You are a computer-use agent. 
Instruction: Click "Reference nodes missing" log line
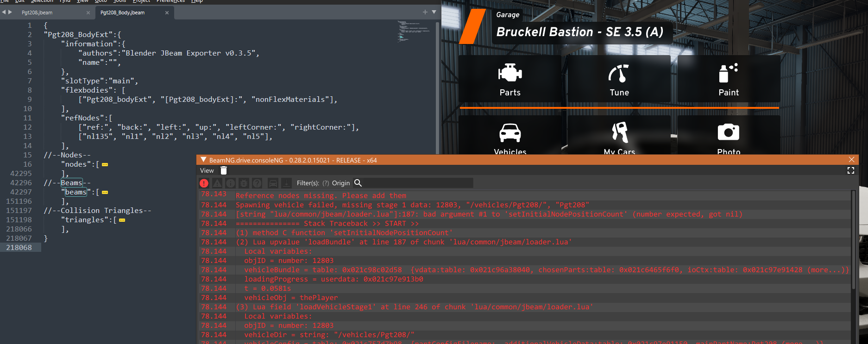coord(321,196)
